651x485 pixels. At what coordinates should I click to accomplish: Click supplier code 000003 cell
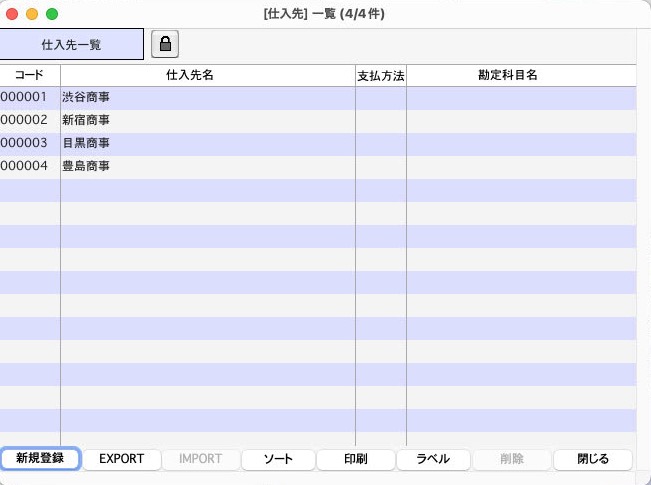25,144
